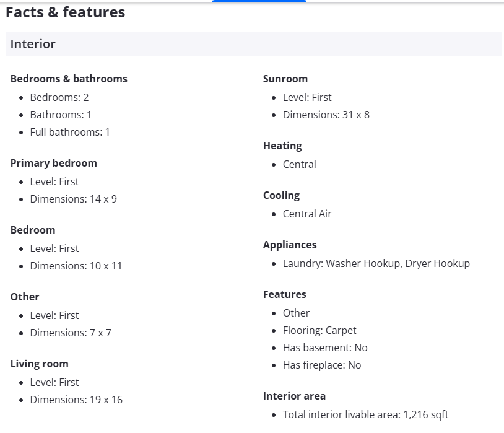Click the Interior section header bar
This screenshot has width=504, height=433.
253,44
